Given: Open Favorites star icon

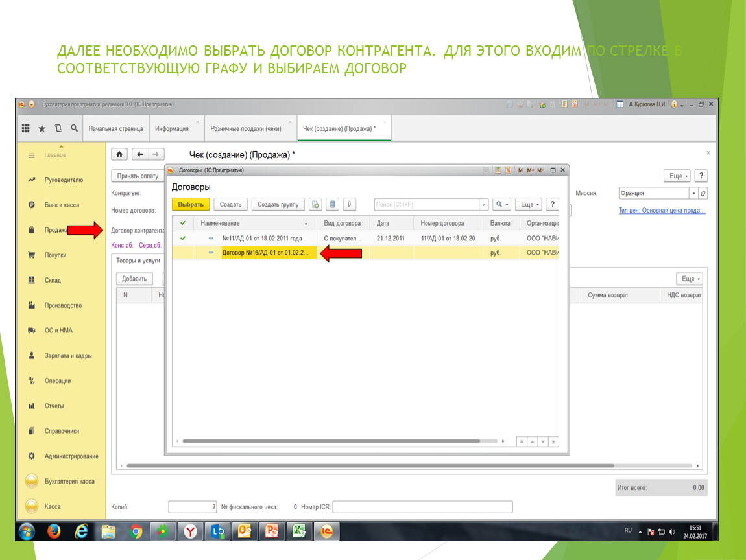Looking at the screenshot, I should 42,128.
